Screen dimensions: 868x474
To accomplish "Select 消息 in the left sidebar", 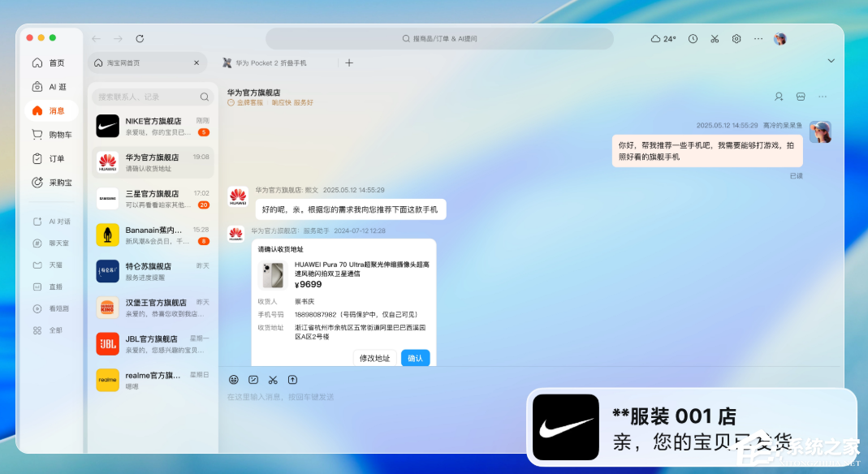I will (x=51, y=110).
